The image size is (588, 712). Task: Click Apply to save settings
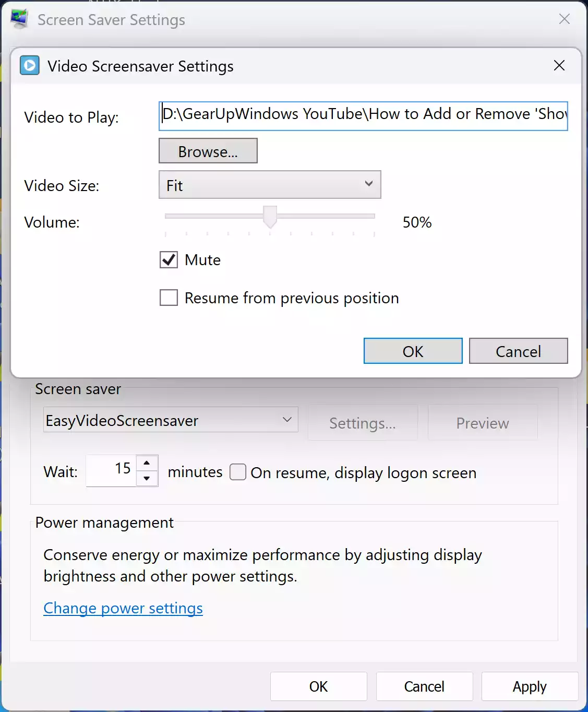point(529,686)
